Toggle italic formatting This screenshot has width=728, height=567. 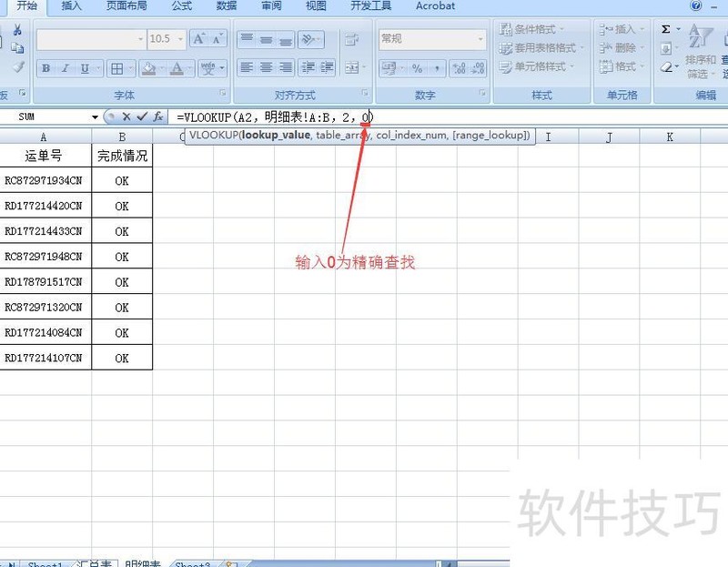(65, 68)
